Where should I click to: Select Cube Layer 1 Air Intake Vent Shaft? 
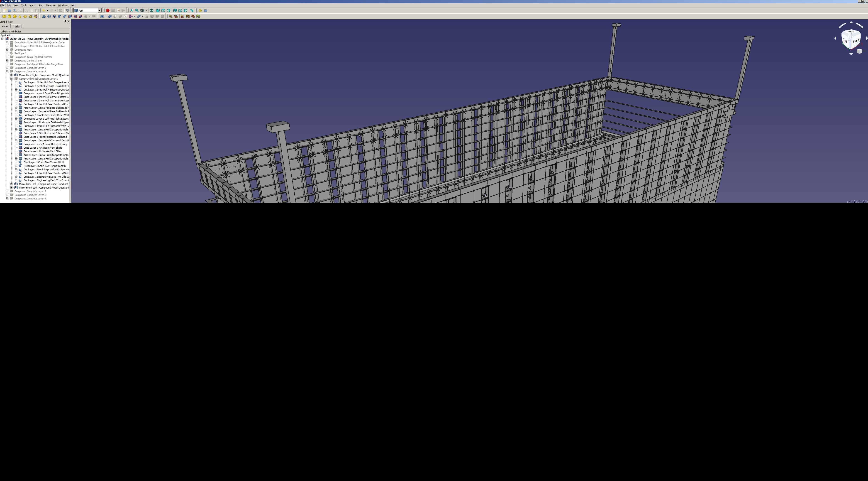click(42, 148)
